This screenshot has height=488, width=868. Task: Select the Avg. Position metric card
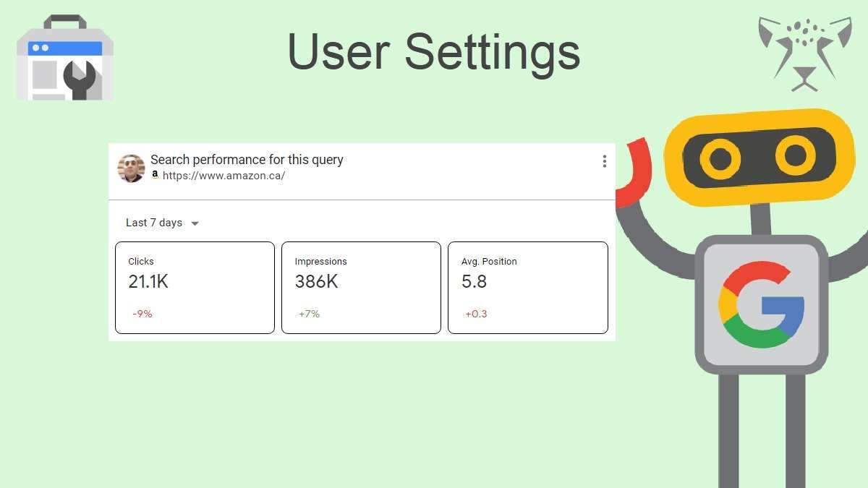coord(527,288)
